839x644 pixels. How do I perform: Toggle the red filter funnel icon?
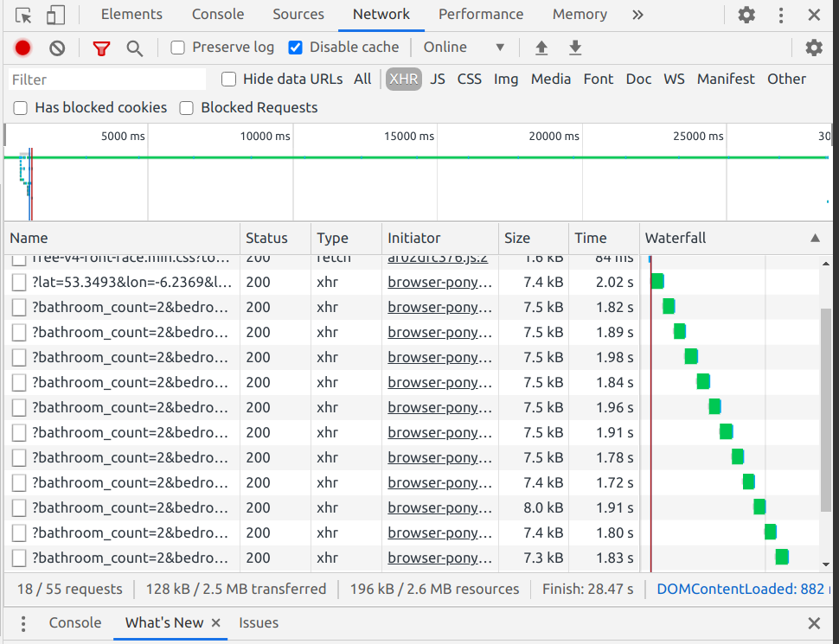(x=102, y=48)
